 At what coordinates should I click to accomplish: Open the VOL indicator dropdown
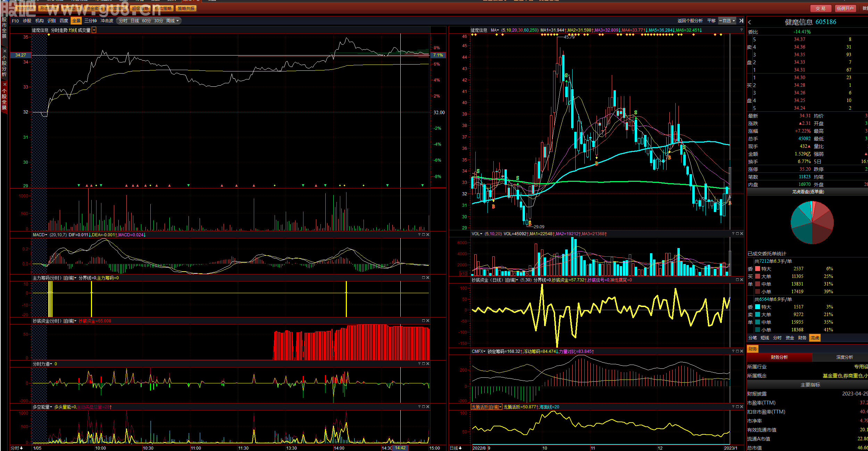[x=477, y=234]
